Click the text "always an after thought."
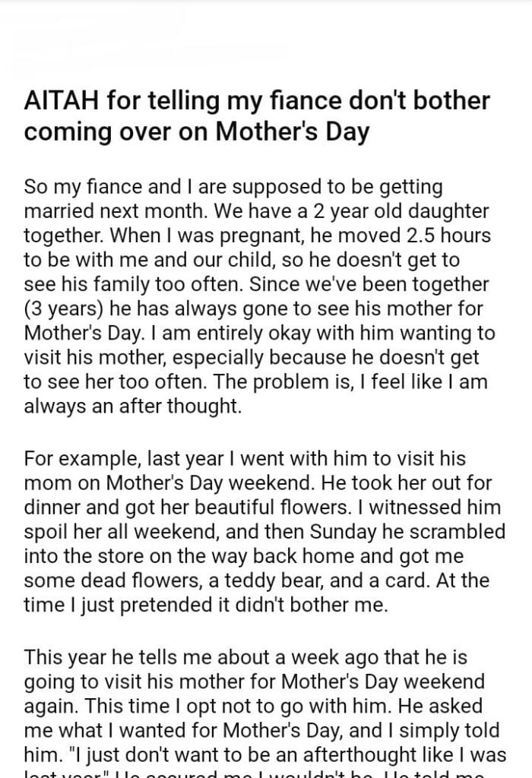 point(132,406)
